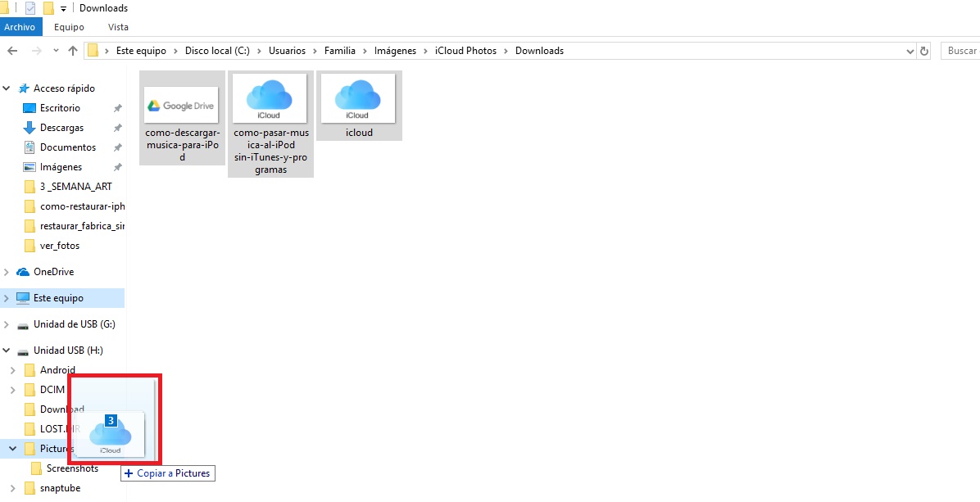Open the recent locations dropdown arrow
The height and width of the screenshot is (502, 980).
(56, 52)
